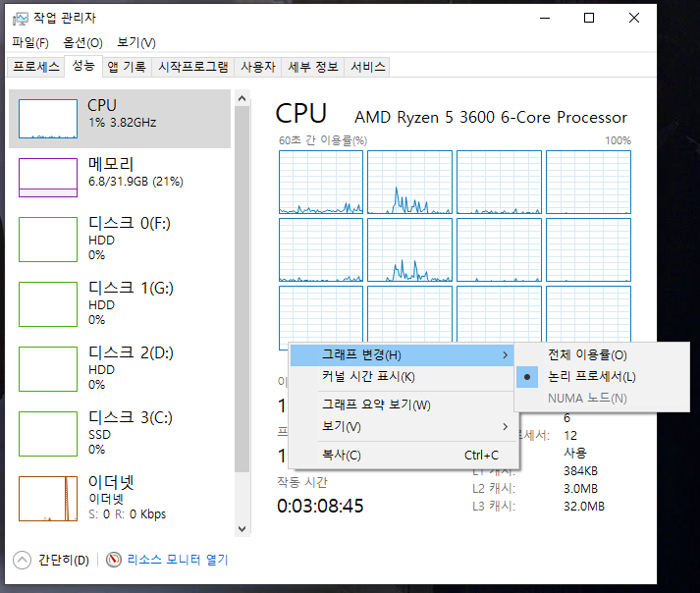Click the 작동 시간 label

pos(302,482)
